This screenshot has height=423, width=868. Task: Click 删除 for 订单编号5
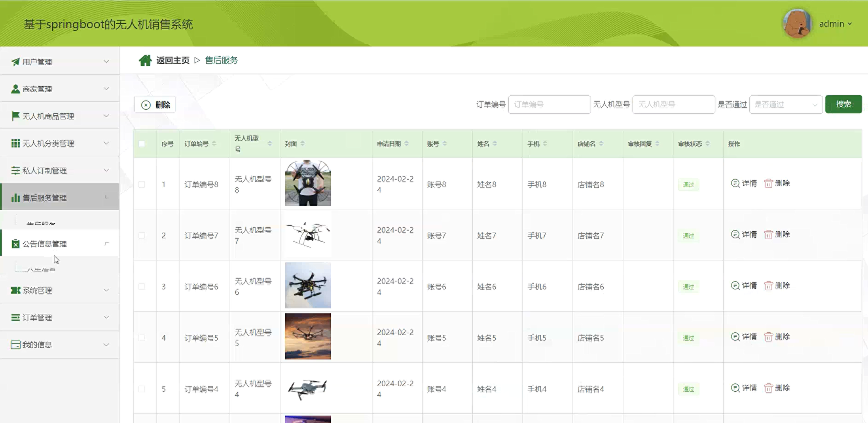[x=777, y=337]
